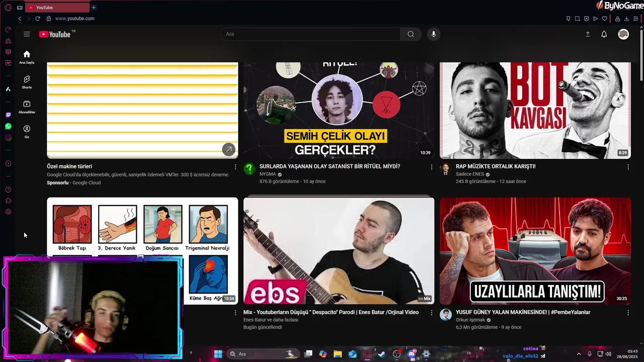Go back with browser back arrow
Image resolution: width=644 pixels, height=362 pixels.
[x=20, y=19]
